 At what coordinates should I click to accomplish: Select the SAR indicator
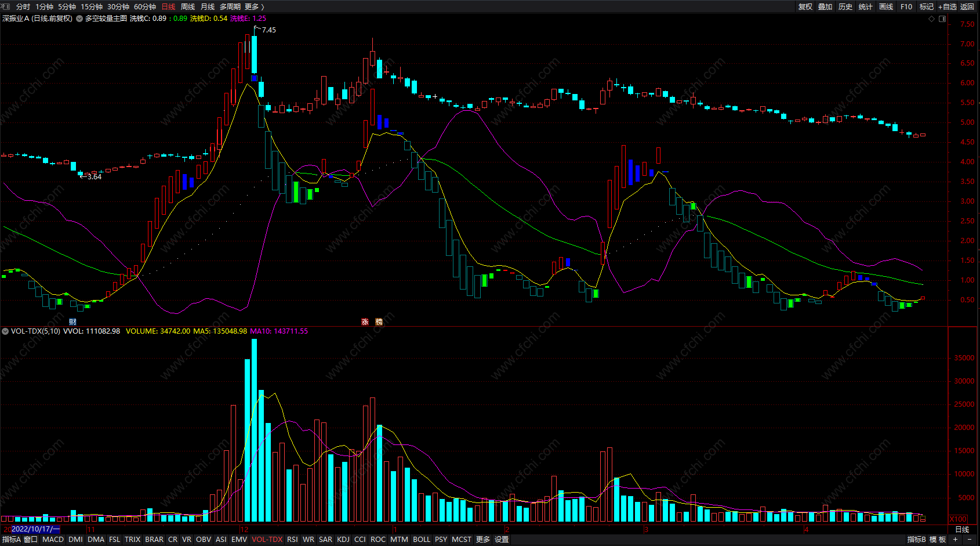326,540
